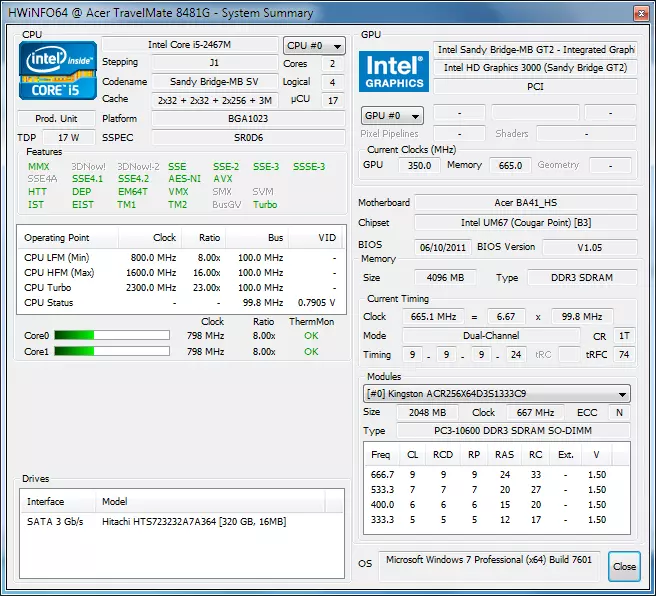Select the CPU HFM (Max) row
Image resolution: width=656 pixels, height=596 pixels.
click(181, 272)
